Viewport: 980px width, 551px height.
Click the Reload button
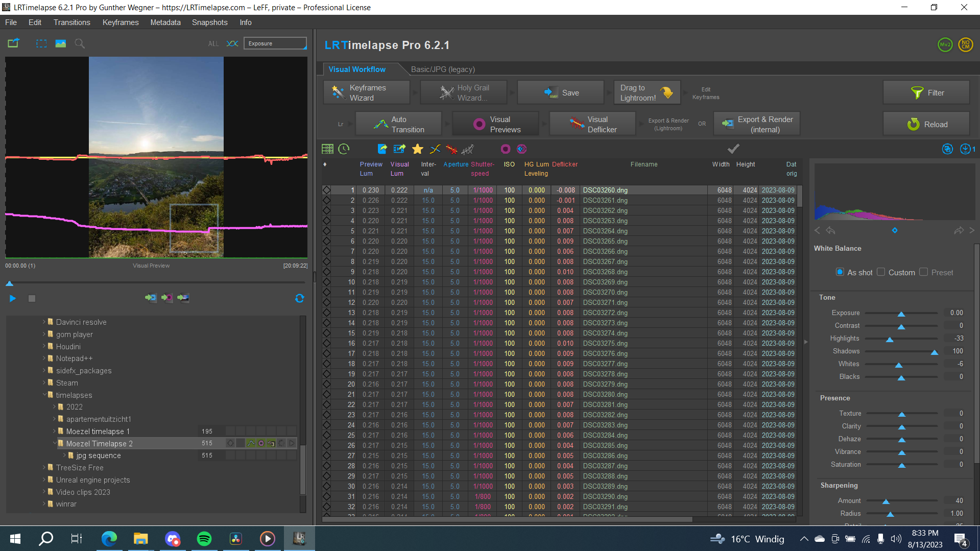[926, 124]
